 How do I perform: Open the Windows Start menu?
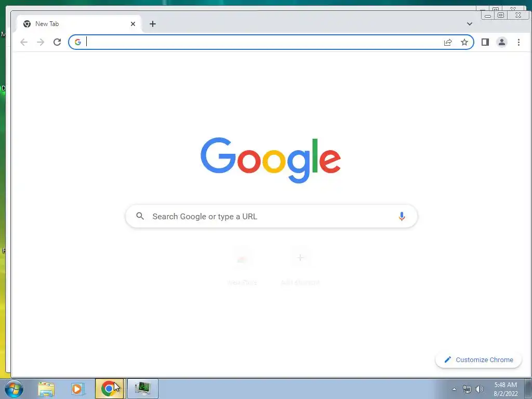pyautogui.click(x=14, y=389)
